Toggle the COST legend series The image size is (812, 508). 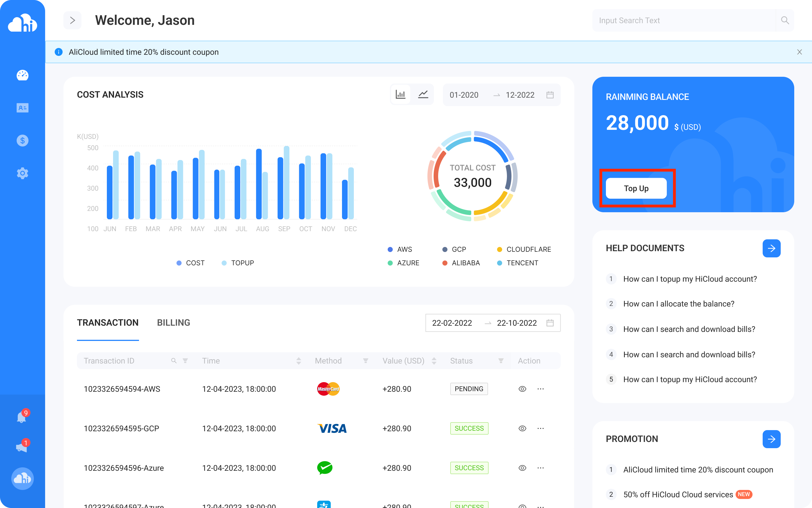tap(191, 263)
